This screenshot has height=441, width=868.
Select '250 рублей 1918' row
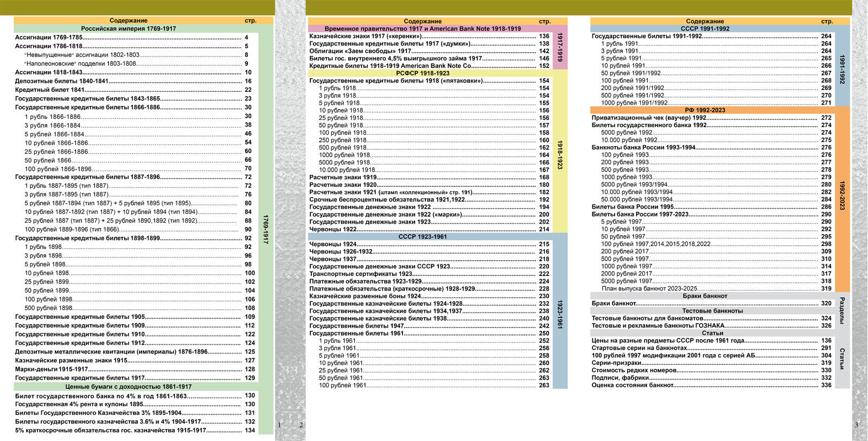coord(434,140)
